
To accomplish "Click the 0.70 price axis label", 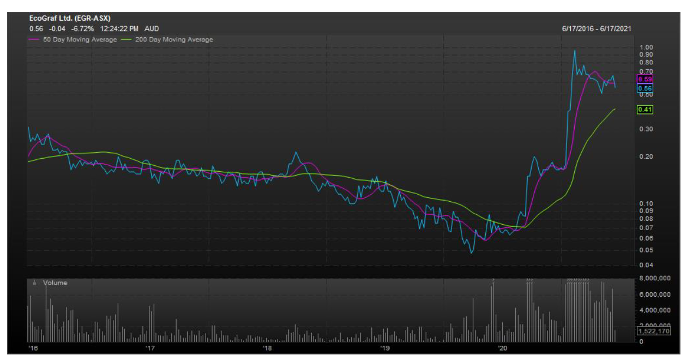I will (x=646, y=71).
